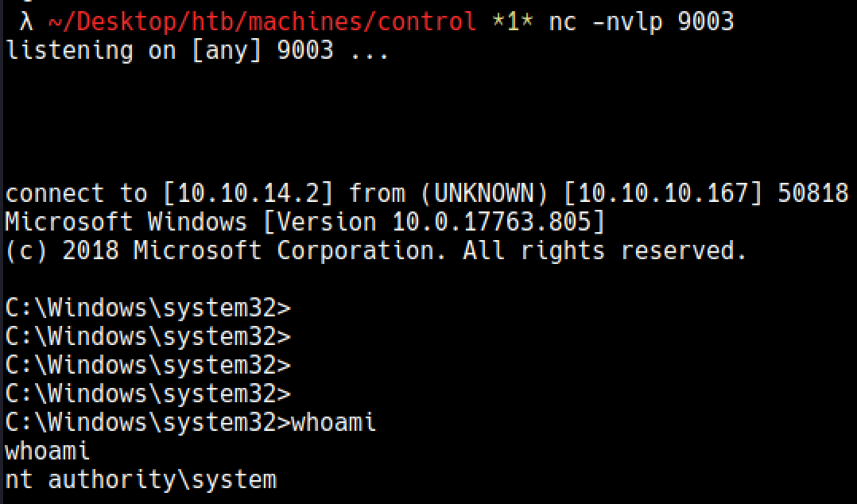This screenshot has width=857, height=504.
Task: Click the first C:\Windows\system32> prompt
Action: pyautogui.click(x=148, y=308)
